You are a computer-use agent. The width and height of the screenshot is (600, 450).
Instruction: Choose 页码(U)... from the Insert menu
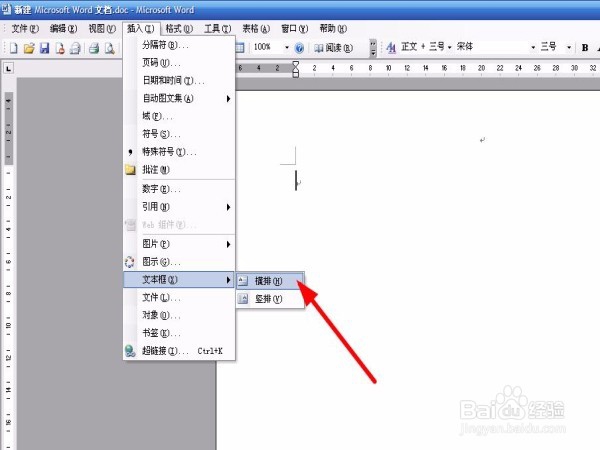click(179, 63)
